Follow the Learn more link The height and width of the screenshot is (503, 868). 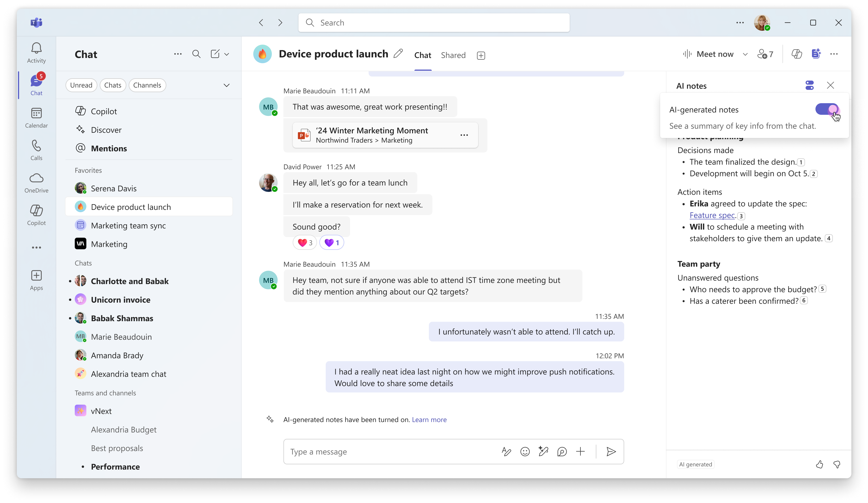pyautogui.click(x=429, y=419)
